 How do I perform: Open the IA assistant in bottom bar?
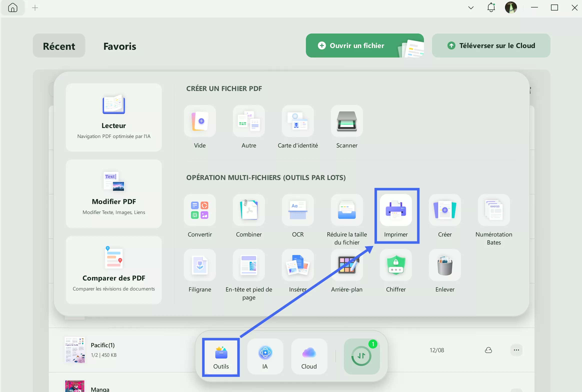[x=265, y=356]
